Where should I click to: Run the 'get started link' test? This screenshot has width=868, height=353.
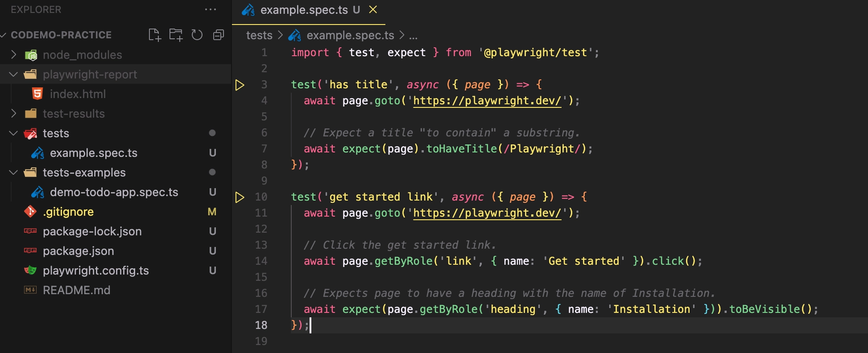click(x=240, y=197)
